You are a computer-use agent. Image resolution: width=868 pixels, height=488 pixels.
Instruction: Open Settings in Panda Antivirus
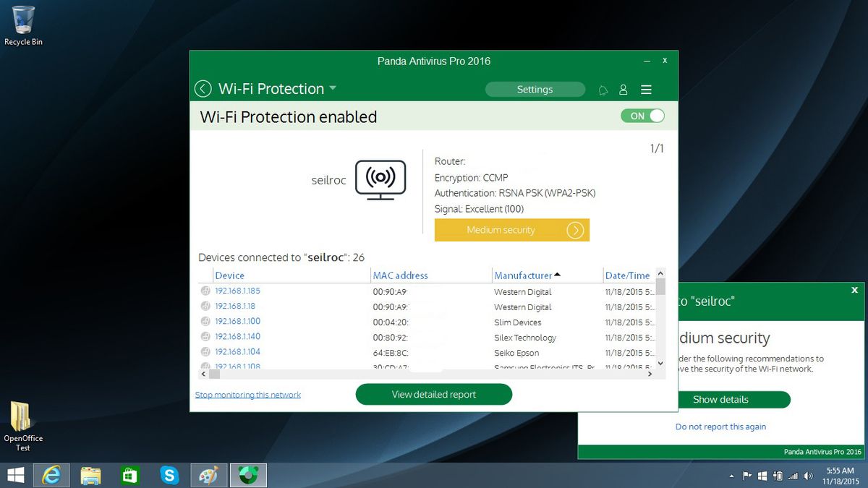535,90
